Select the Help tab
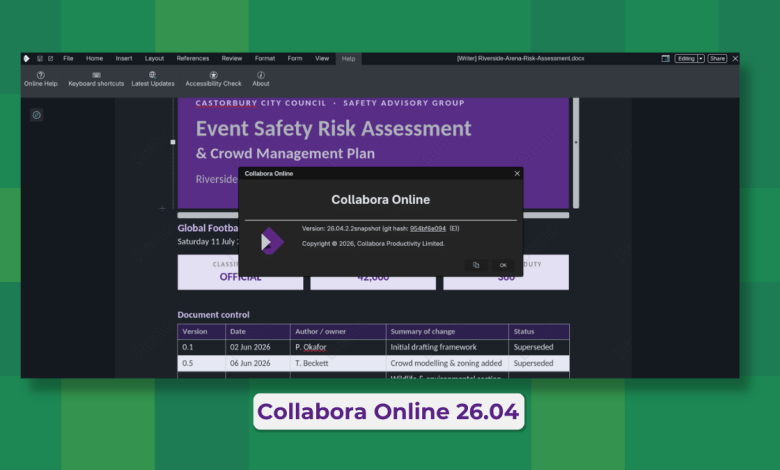Image resolution: width=780 pixels, height=470 pixels. point(348,59)
